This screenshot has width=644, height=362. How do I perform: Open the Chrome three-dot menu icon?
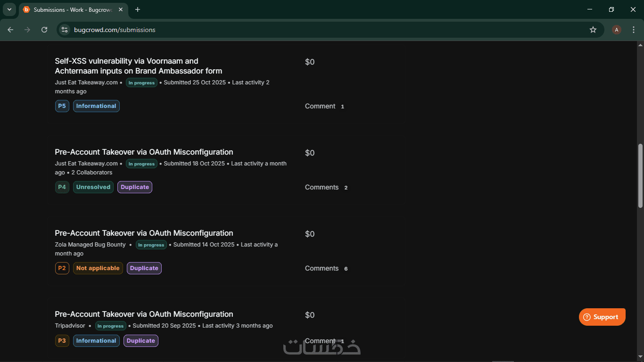(x=634, y=30)
